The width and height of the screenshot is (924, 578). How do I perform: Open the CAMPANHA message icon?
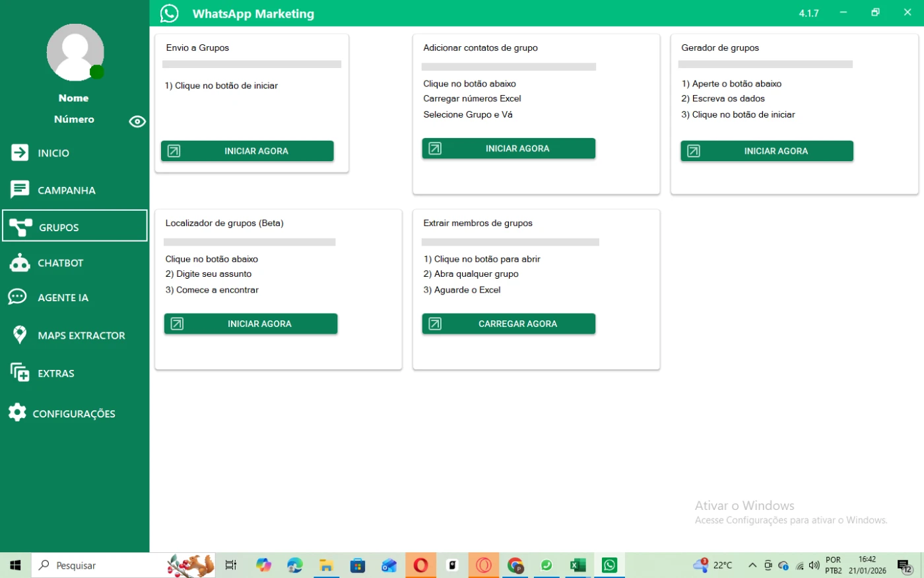[20, 190]
